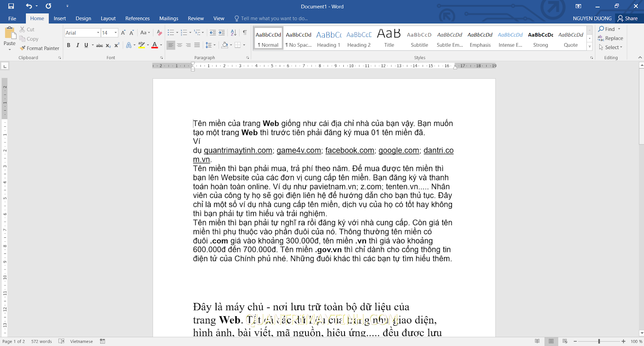Viewport: 644px width, 346px height.
Task: Switch to the Insert tab
Action: [60, 19]
